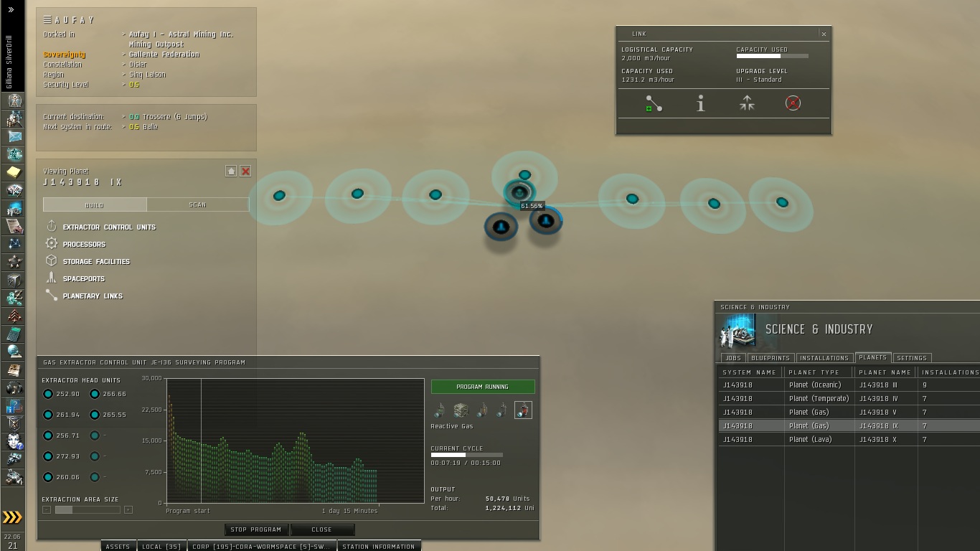Switch to the Local [35] chat tab
Image resolution: width=980 pixels, height=551 pixels.
tap(161, 546)
